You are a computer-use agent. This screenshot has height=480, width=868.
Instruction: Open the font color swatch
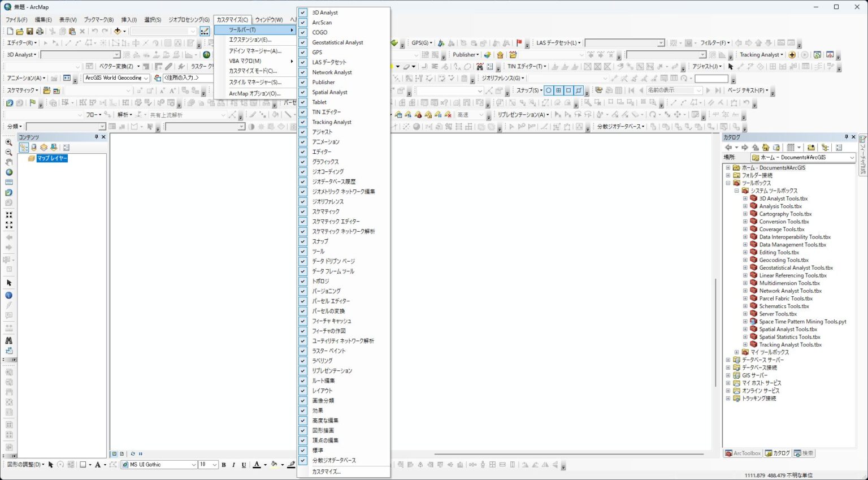[x=257, y=464]
